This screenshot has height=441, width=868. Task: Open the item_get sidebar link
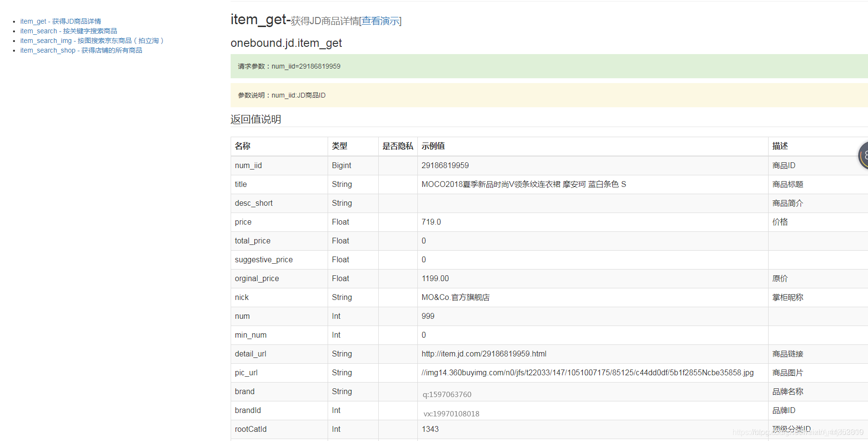(61, 21)
